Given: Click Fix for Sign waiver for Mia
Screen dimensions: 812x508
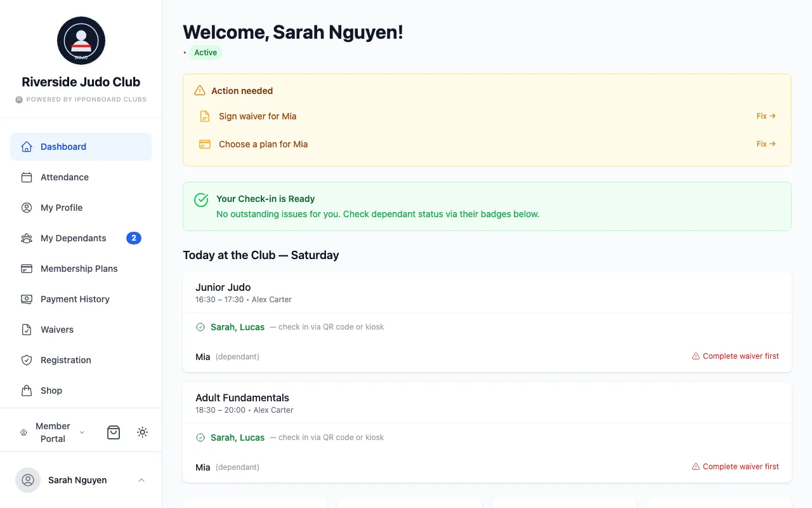Looking at the screenshot, I should [x=766, y=116].
